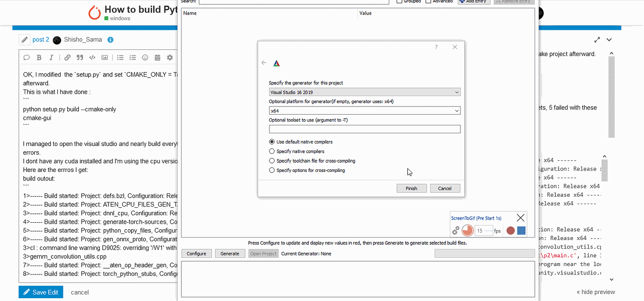Click the back arrow in generator dialog

(264, 63)
